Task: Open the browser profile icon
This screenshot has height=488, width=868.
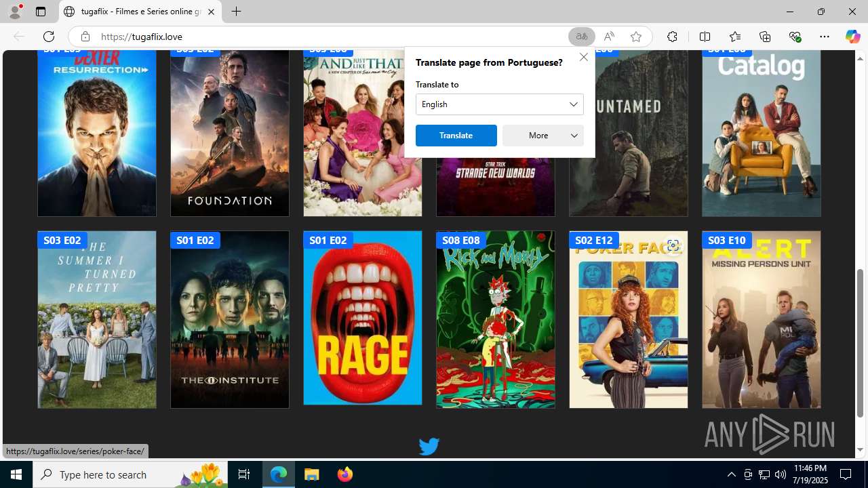Action: (x=15, y=12)
